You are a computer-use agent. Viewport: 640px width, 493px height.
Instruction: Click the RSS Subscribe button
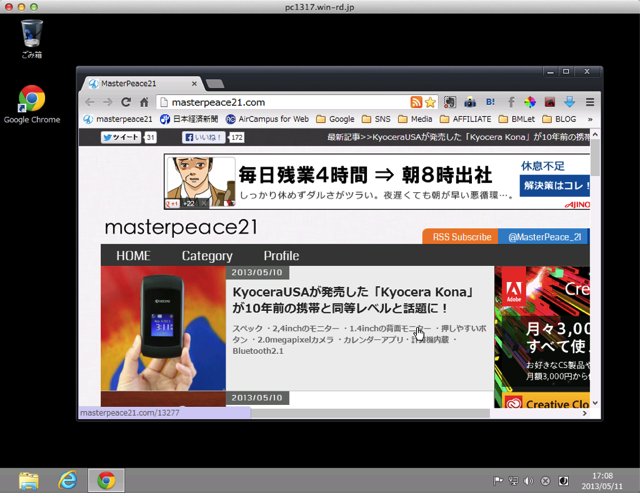click(x=460, y=237)
